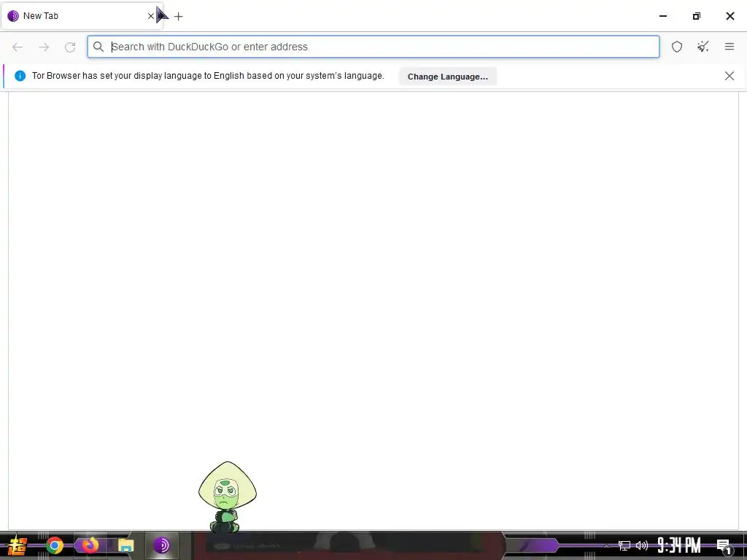
Task: Click the blue info icon in notification
Action: pos(20,76)
